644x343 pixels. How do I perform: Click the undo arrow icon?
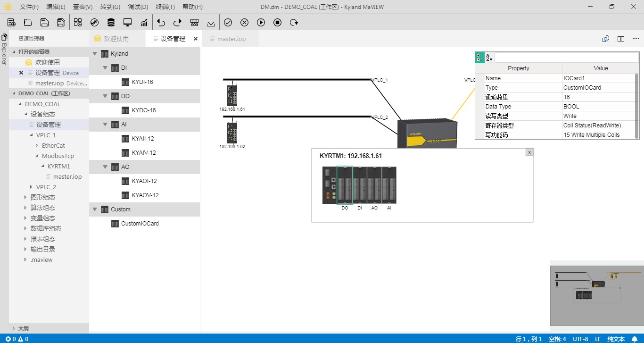click(x=161, y=22)
